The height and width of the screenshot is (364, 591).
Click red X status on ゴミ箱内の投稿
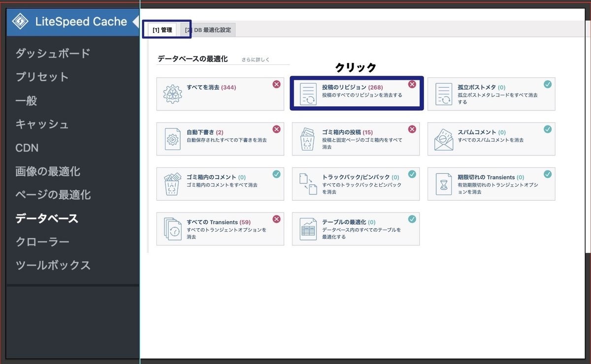point(412,129)
